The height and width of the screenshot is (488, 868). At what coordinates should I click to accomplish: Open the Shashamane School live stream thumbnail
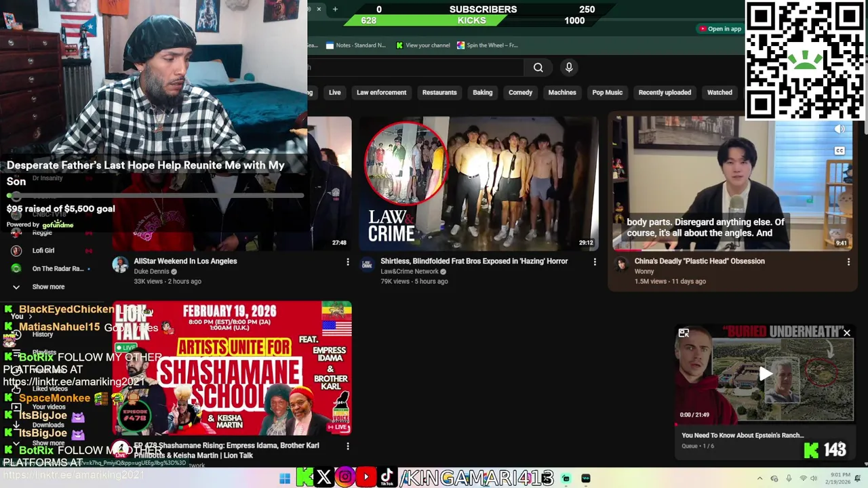click(232, 368)
